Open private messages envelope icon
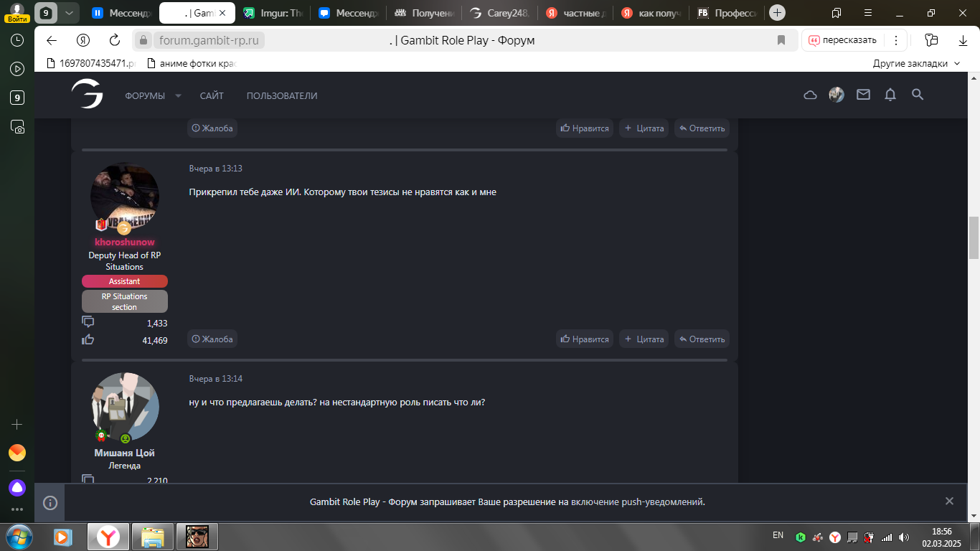 click(x=863, y=95)
